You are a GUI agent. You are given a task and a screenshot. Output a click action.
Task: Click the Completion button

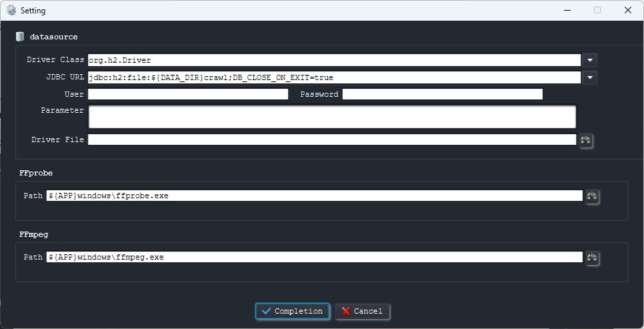[292, 312]
